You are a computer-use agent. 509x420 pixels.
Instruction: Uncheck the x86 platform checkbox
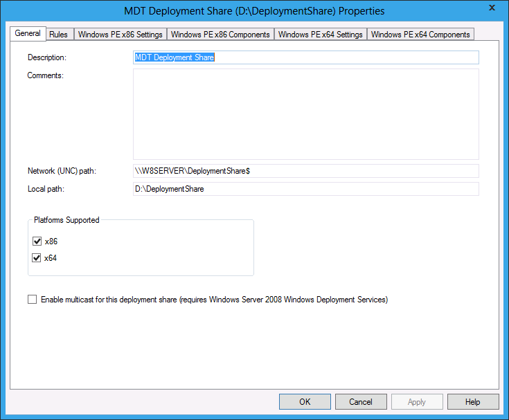point(37,241)
